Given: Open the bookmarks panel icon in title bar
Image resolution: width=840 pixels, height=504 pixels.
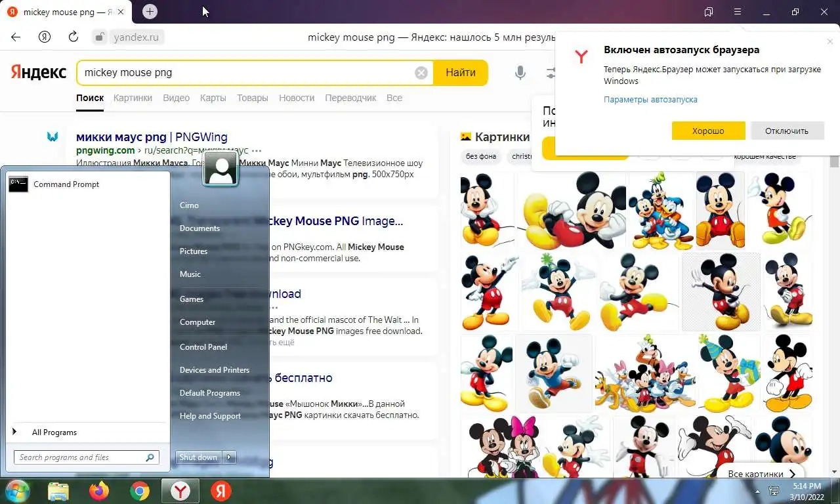Looking at the screenshot, I should pyautogui.click(x=709, y=12).
